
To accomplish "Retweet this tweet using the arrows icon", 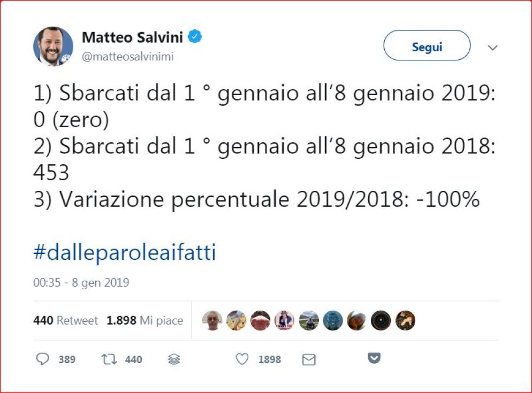I will pos(109,359).
